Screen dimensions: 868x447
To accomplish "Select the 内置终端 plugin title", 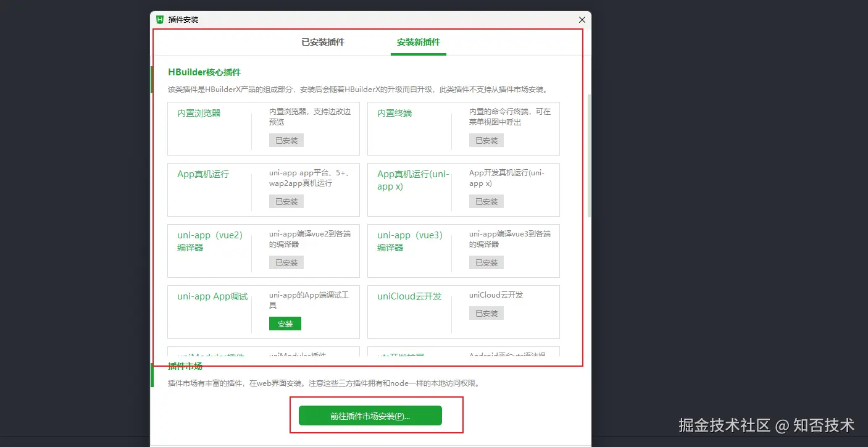I will click(394, 113).
